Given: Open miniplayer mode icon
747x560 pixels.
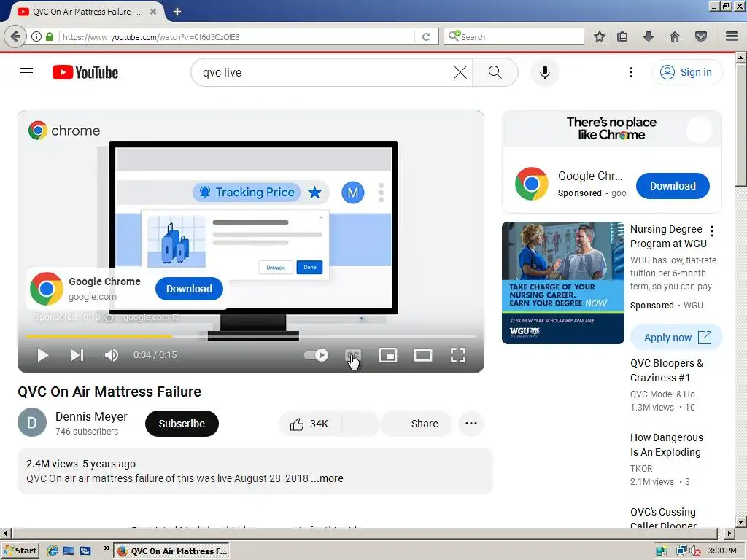Looking at the screenshot, I should pyautogui.click(x=388, y=355).
